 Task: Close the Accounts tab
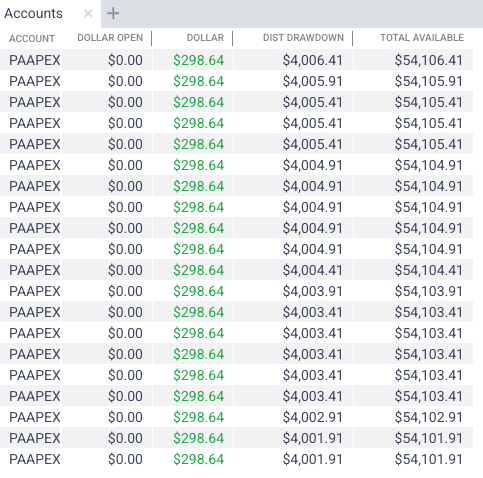pos(88,13)
